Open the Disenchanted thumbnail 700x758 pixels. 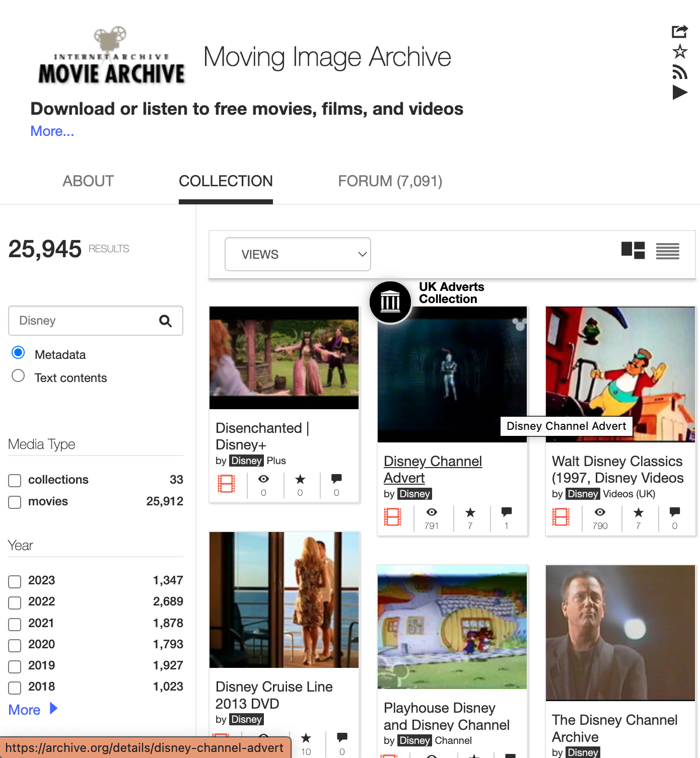tap(284, 358)
